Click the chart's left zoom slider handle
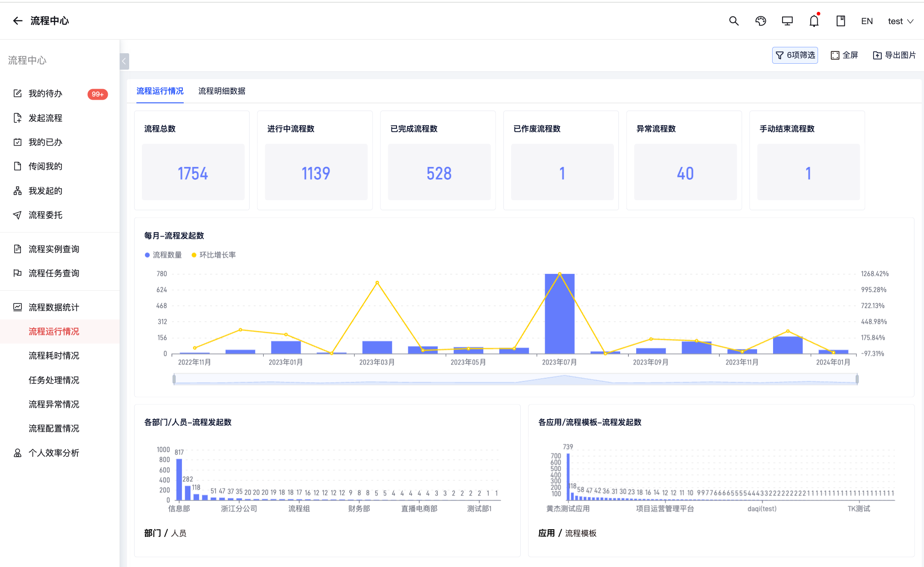The width and height of the screenshot is (924, 567). coord(174,379)
